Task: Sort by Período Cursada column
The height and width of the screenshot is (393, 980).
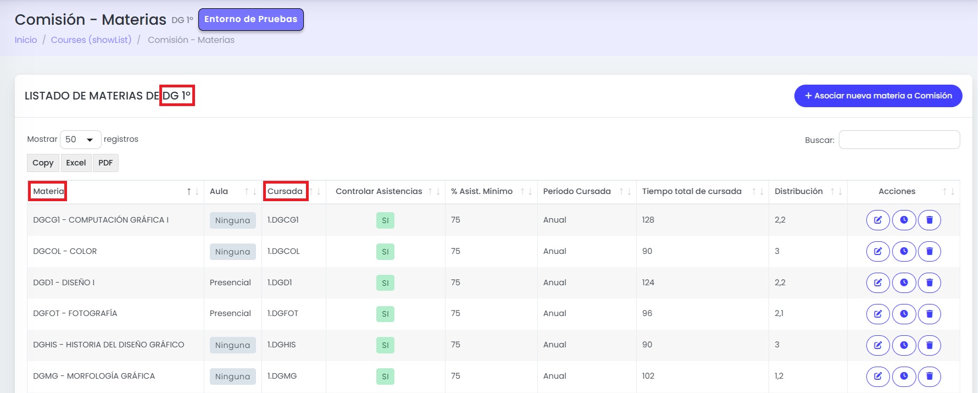Action: [x=587, y=192]
